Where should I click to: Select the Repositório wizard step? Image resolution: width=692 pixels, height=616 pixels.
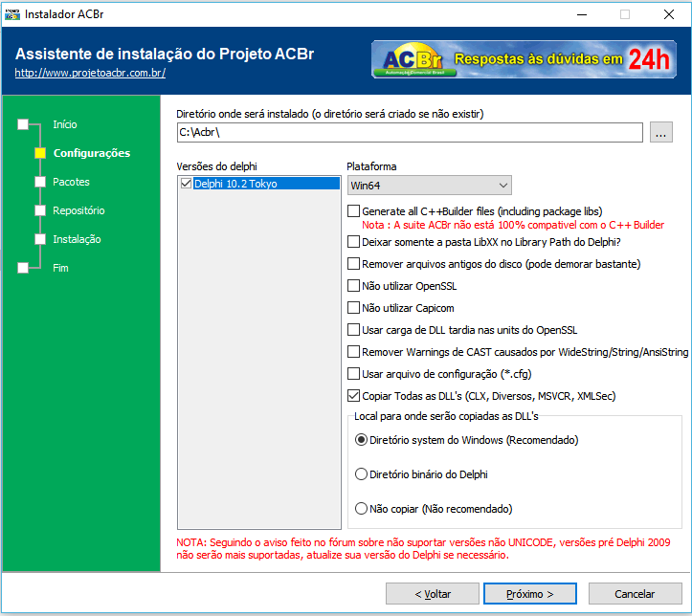tap(78, 210)
